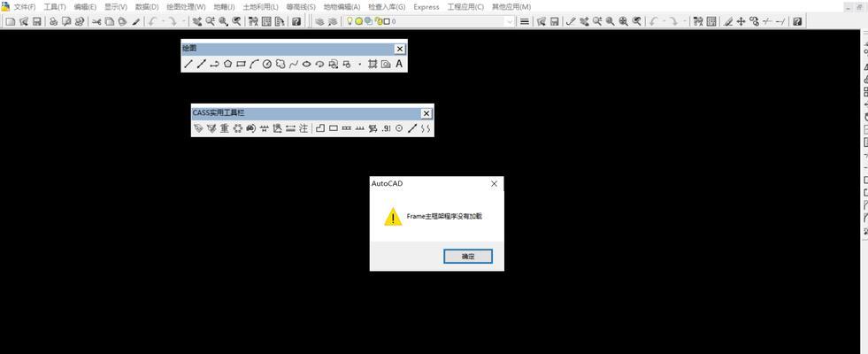The width and height of the screenshot is (868, 354).
Task: Close the CASS实用工具栏 toolbar
Action: [x=426, y=113]
